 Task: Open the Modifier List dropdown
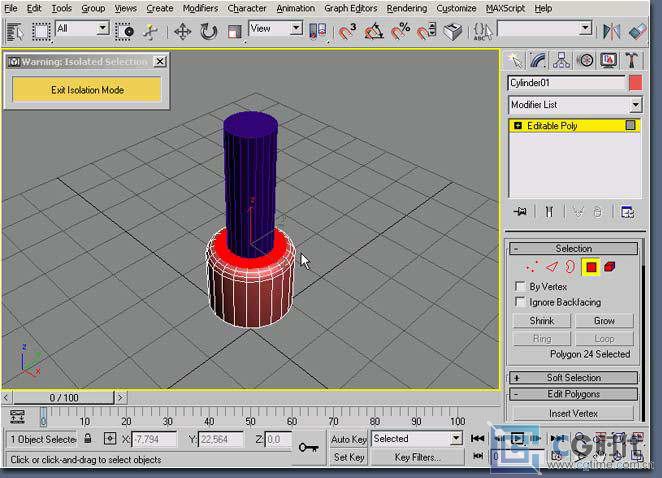click(x=575, y=105)
